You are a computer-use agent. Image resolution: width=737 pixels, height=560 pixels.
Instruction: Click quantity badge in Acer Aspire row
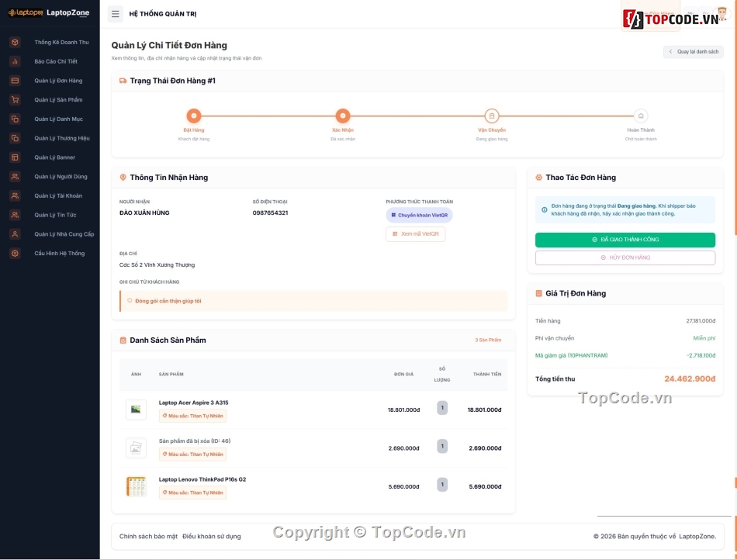442,408
